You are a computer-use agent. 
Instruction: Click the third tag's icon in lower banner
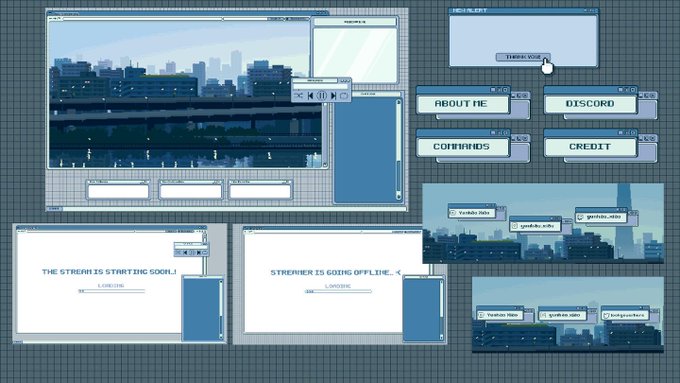pyautogui.click(x=606, y=316)
